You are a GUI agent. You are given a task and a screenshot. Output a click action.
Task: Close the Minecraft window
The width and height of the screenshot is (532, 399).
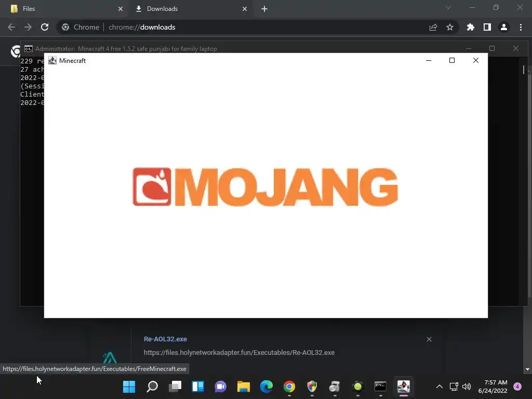[x=476, y=60]
